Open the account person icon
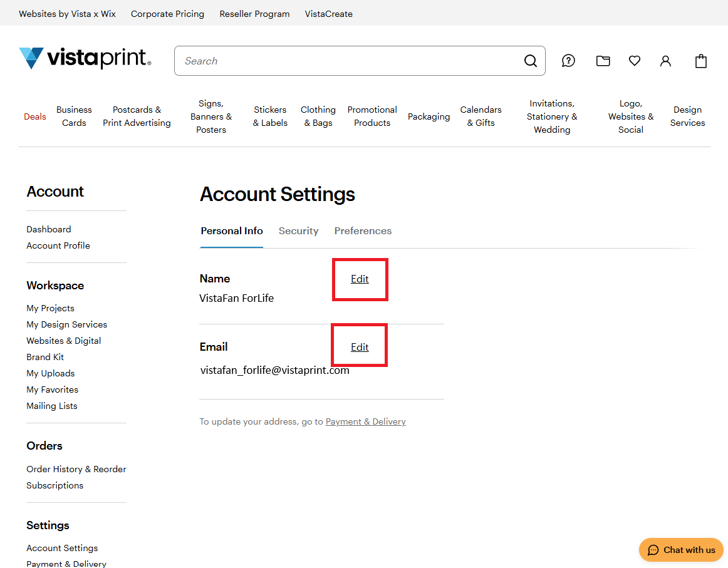 tap(665, 61)
